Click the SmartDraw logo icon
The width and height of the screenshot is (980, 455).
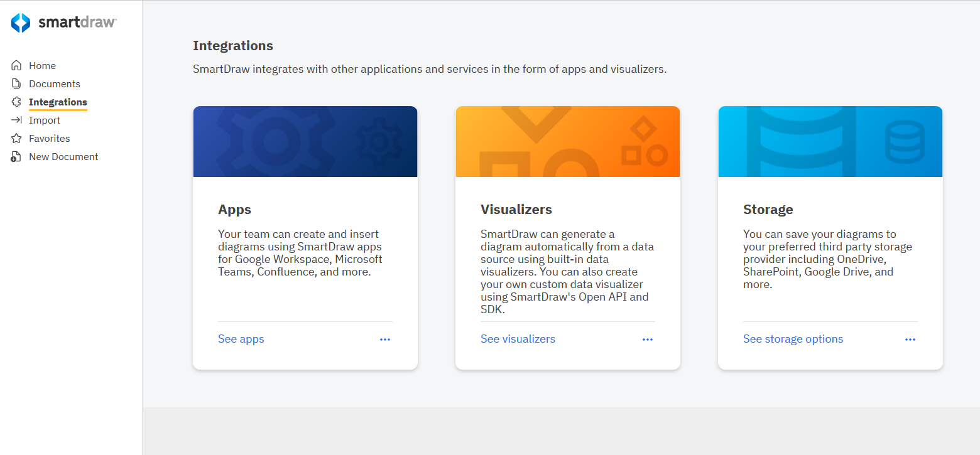(x=19, y=22)
